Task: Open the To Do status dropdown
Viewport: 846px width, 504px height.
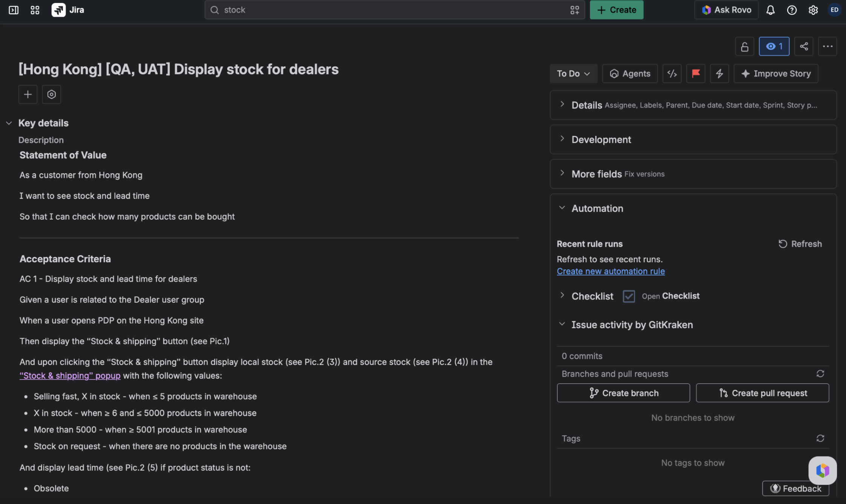Action: 574,74
